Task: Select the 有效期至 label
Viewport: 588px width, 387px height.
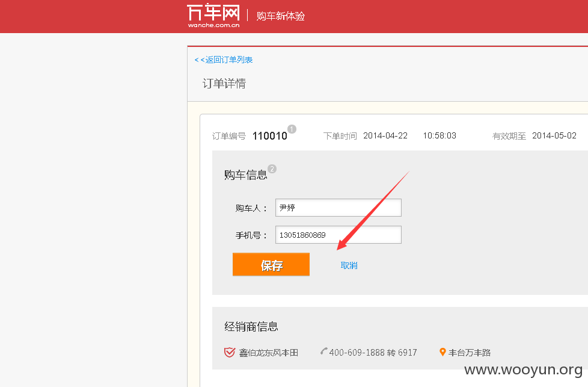Action: click(x=509, y=136)
